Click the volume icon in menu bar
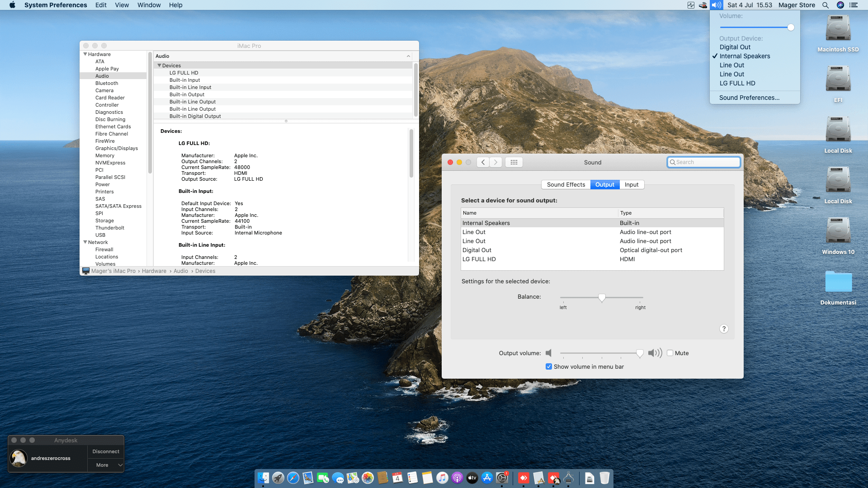 point(716,5)
